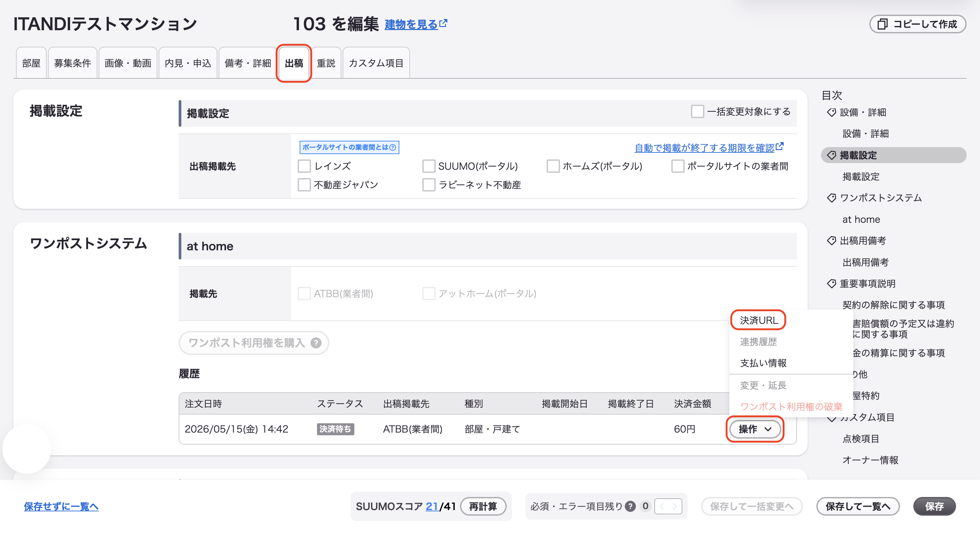Check the ホームズ(ポータル) checkbox

tap(553, 166)
